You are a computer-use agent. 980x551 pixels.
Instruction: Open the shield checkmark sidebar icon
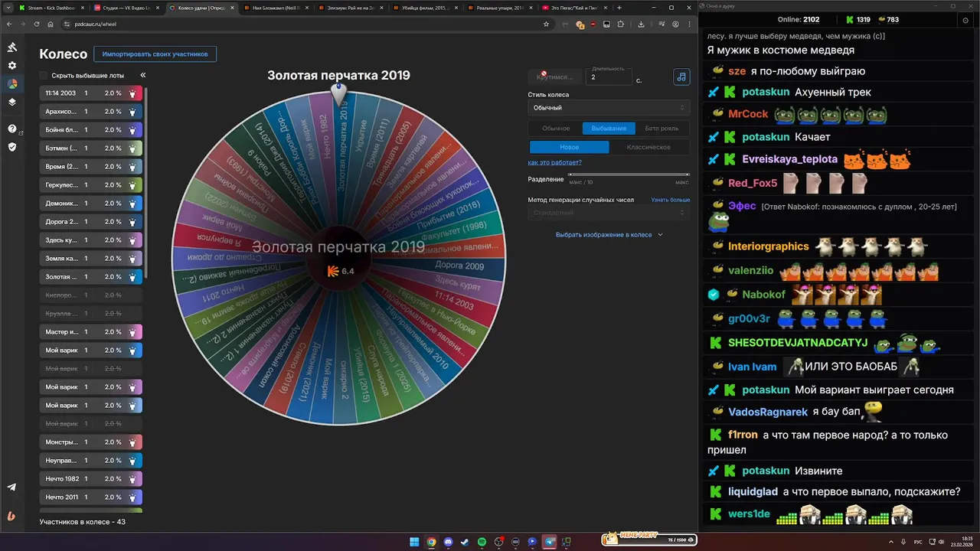[x=12, y=147]
